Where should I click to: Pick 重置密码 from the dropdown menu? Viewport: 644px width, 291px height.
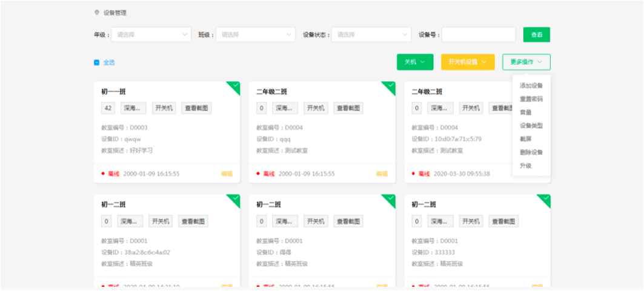pyautogui.click(x=531, y=99)
